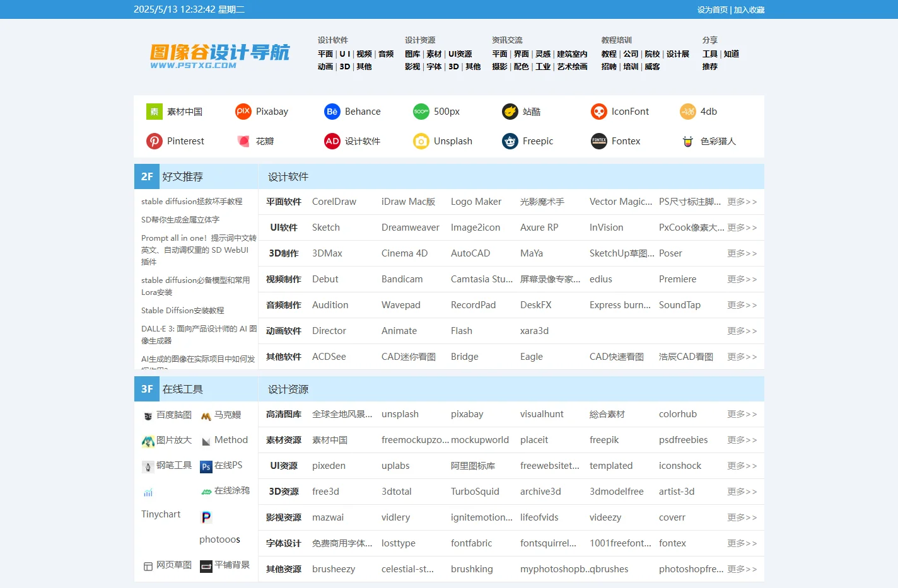The width and height of the screenshot is (898, 588).
Task: Expand 更多>> for 平面软件 row
Action: (742, 202)
